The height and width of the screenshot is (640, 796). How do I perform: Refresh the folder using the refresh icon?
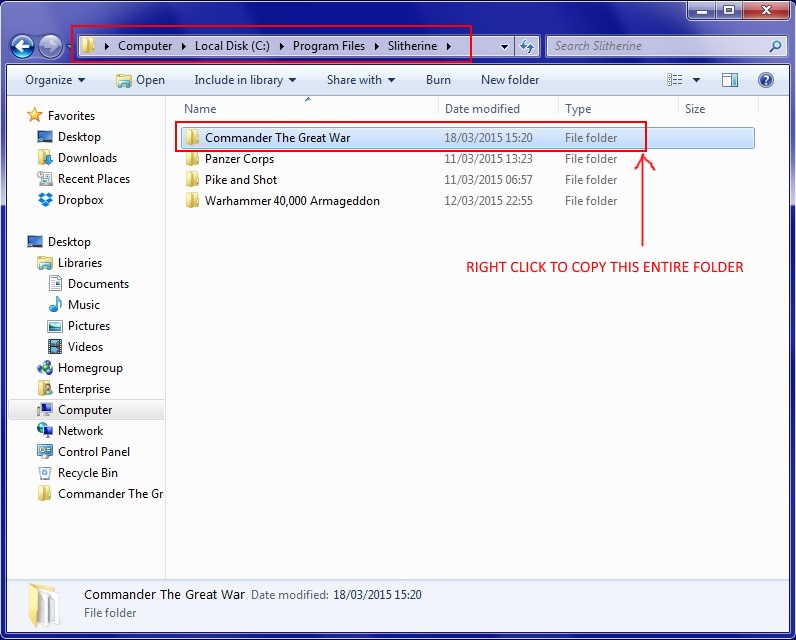(527, 47)
